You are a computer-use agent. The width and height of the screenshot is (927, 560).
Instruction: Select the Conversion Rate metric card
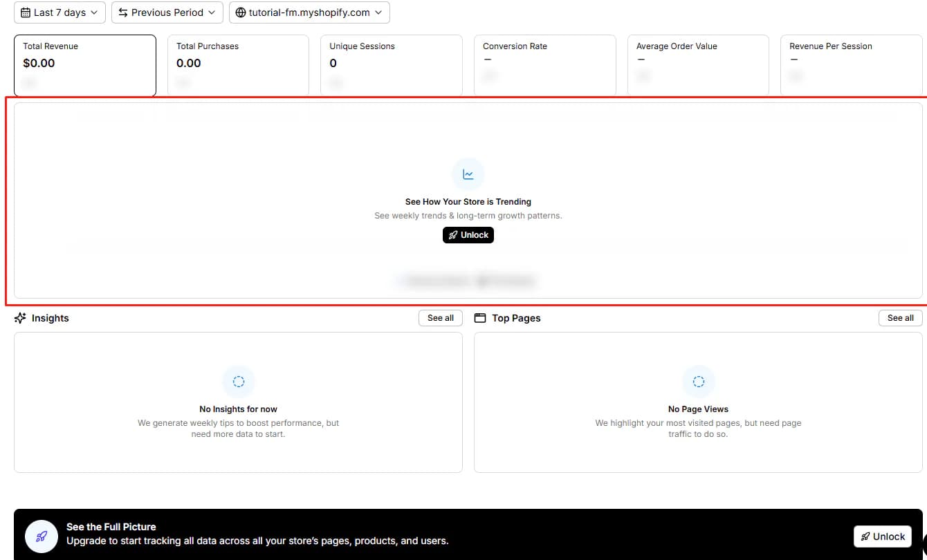click(x=545, y=66)
